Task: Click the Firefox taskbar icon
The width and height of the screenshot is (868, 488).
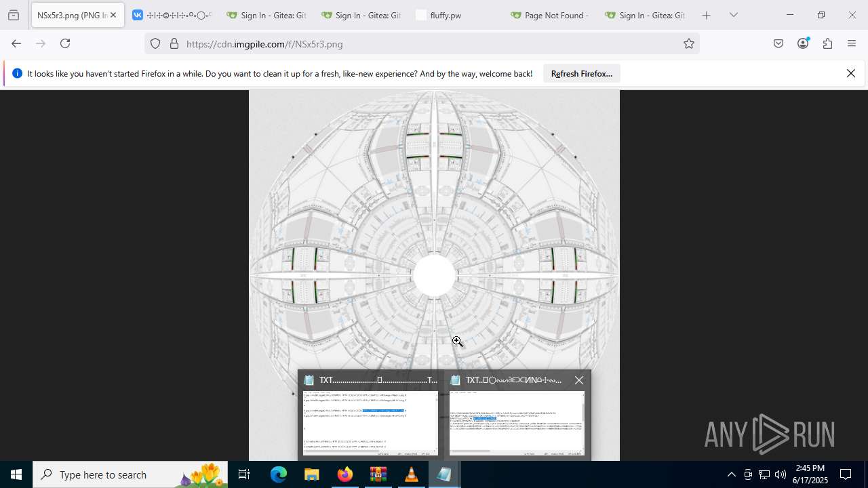Action: 344,474
